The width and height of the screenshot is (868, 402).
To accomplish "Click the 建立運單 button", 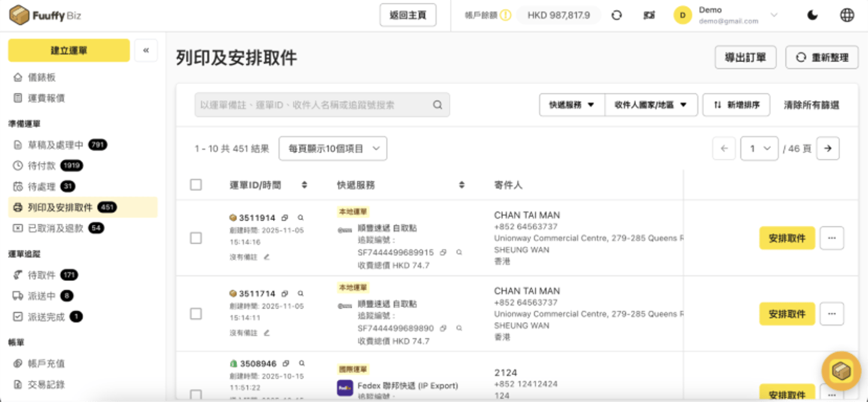I will (69, 51).
